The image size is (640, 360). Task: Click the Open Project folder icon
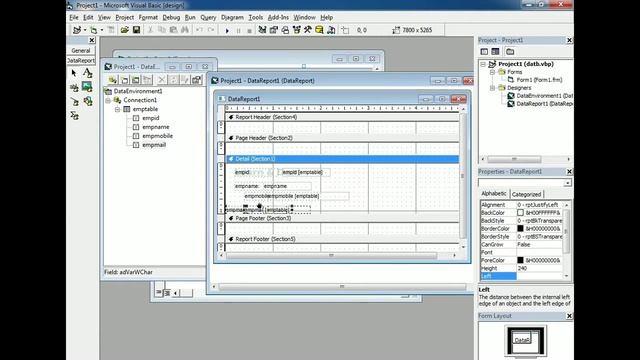(x=124, y=30)
